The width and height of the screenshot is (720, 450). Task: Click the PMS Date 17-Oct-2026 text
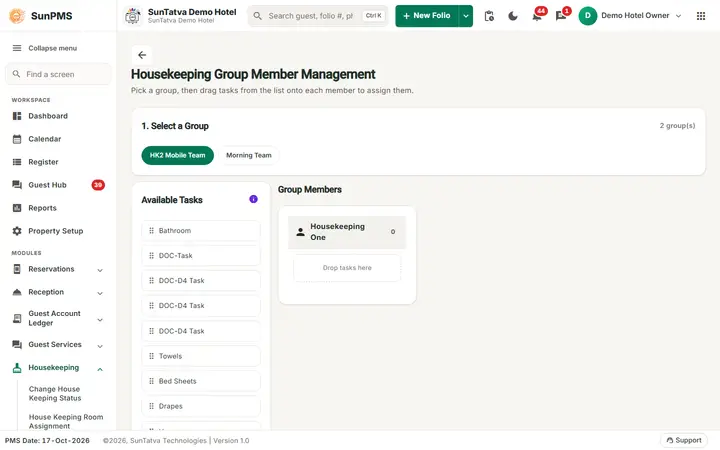click(x=47, y=440)
